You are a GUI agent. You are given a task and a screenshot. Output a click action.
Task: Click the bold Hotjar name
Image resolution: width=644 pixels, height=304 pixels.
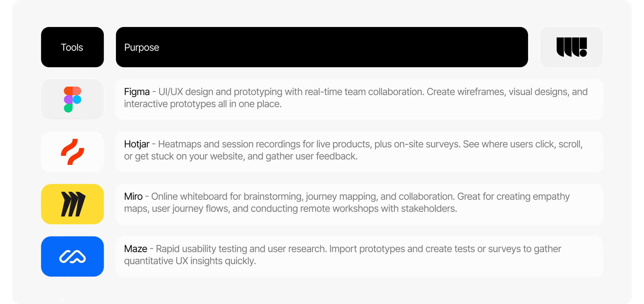(137, 144)
